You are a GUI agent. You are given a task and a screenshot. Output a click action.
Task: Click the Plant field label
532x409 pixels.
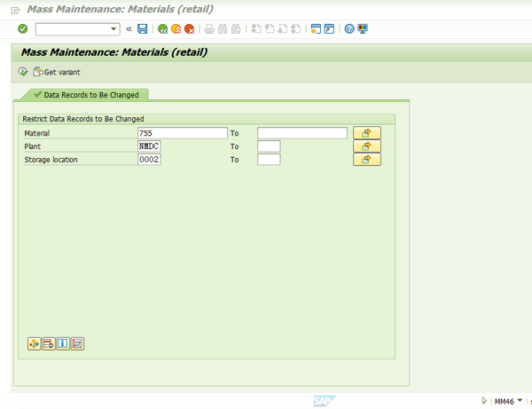click(x=33, y=146)
